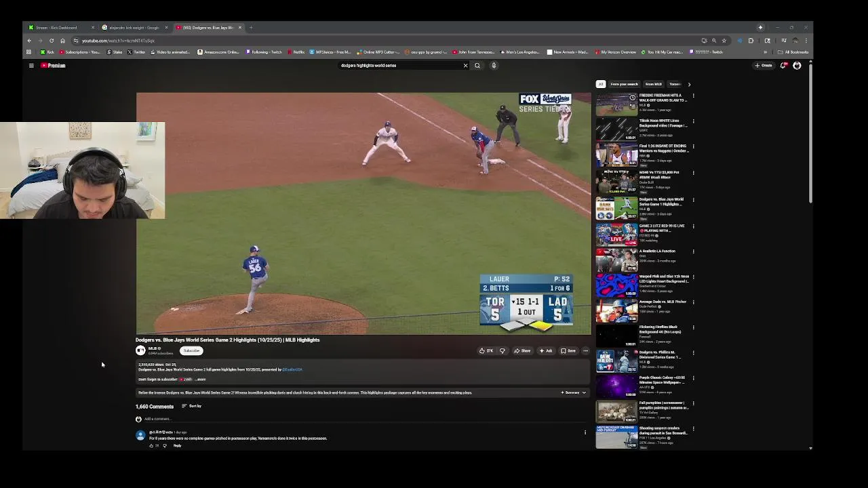This screenshot has width=868, height=488.
Task: Open the All Bookmarks folder
Action: tap(793, 52)
